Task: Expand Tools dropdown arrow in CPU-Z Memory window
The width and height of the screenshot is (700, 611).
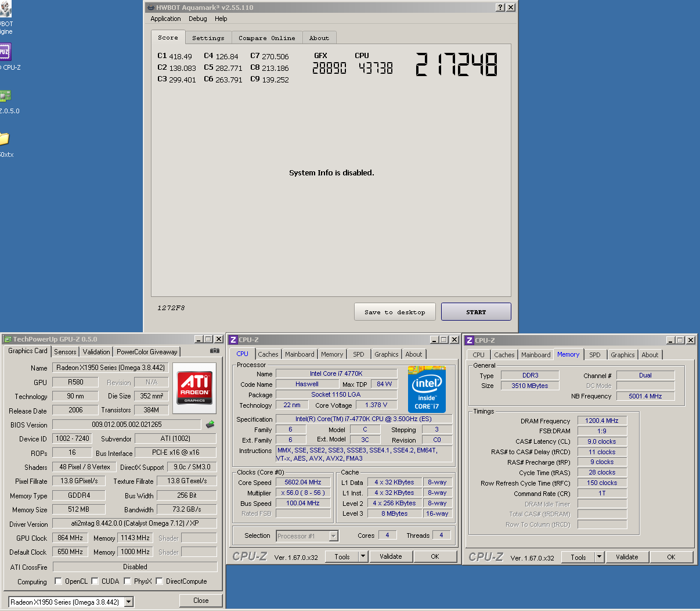Action: click(x=600, y=557)
